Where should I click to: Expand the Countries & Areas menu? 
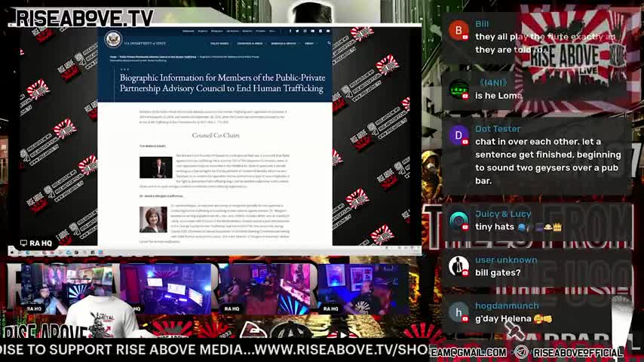250,43
